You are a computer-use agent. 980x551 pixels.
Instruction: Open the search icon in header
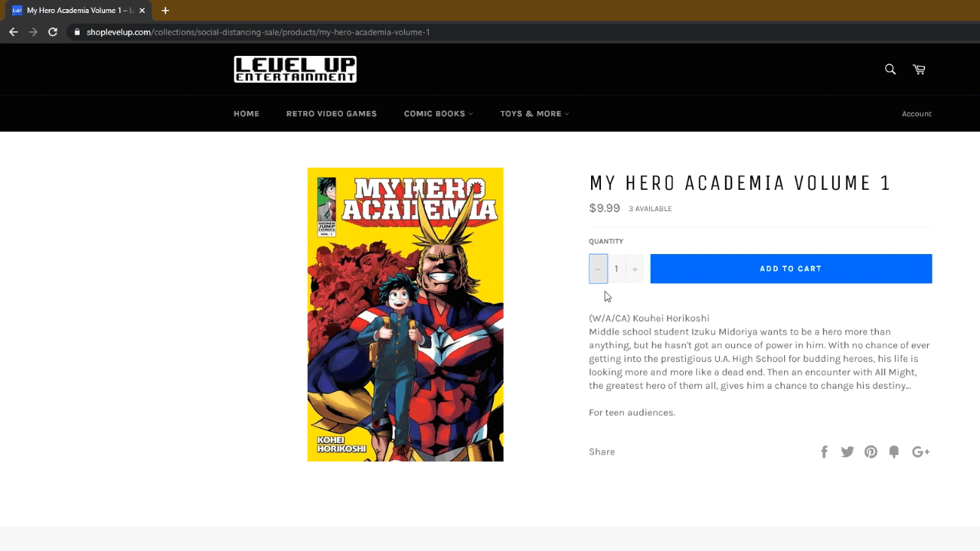click(890, 70)
